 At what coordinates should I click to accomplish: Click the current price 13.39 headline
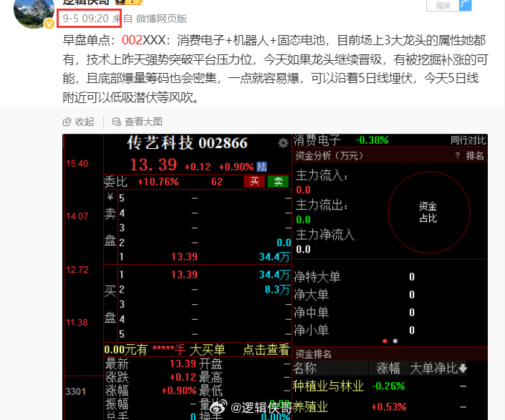153,165
